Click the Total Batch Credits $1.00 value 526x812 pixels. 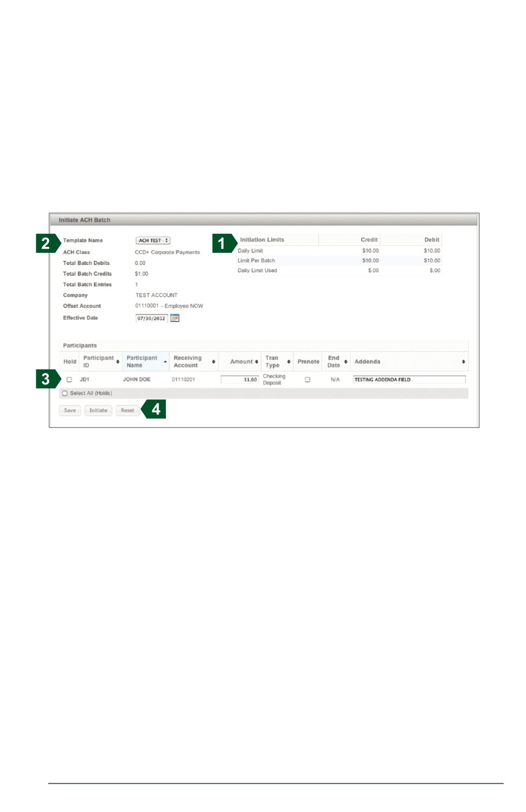[x=141, y=274]
